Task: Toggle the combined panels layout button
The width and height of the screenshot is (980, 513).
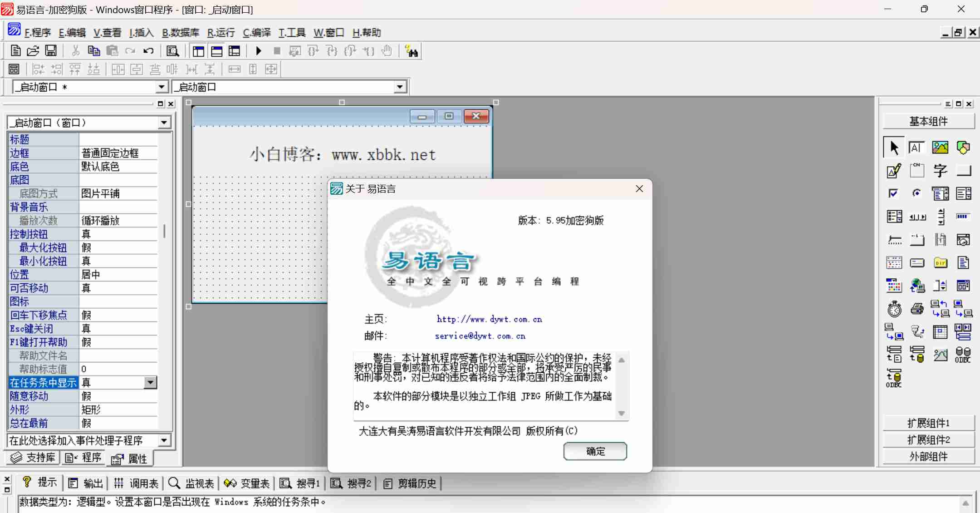Action: coord(234,51)
